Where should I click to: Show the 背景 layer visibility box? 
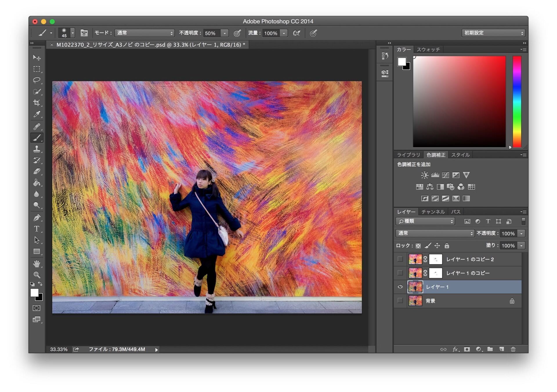tap(400, 301)
